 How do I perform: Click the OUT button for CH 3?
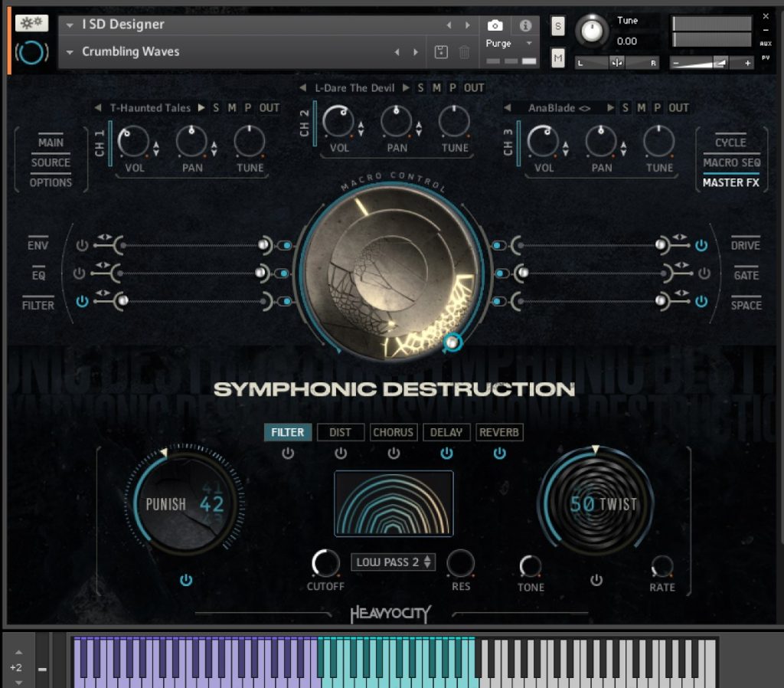coord(679,108)
